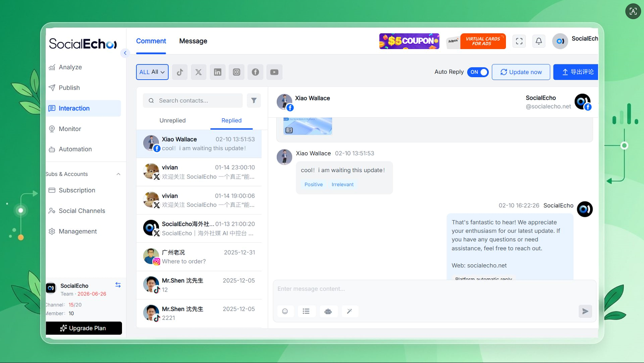Open the notifications bell
The image size is (644, 363).
click(539, 41)
